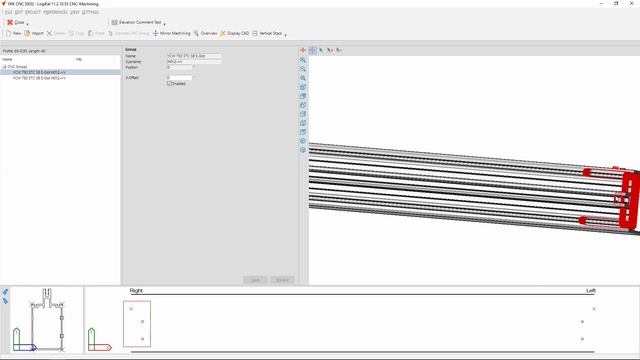
Task: Open the Elevation Comment Text dropdown arrow
Action: tap(164, 24)
